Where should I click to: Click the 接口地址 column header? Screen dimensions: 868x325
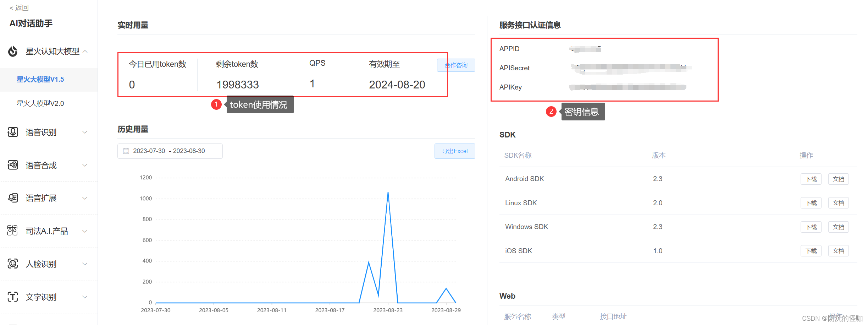coord(613,316)
